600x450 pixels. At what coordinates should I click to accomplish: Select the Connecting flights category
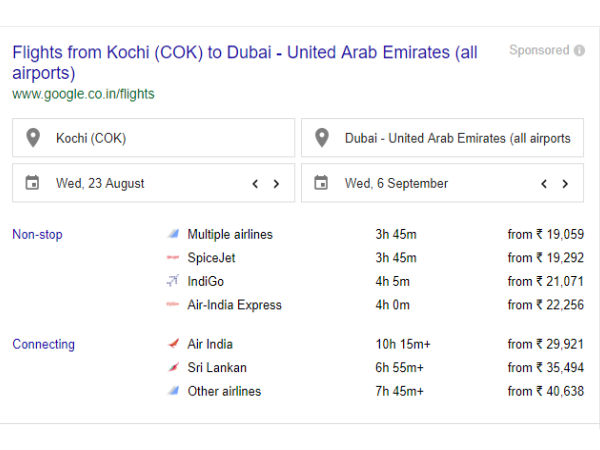click(x=43, y=345)
